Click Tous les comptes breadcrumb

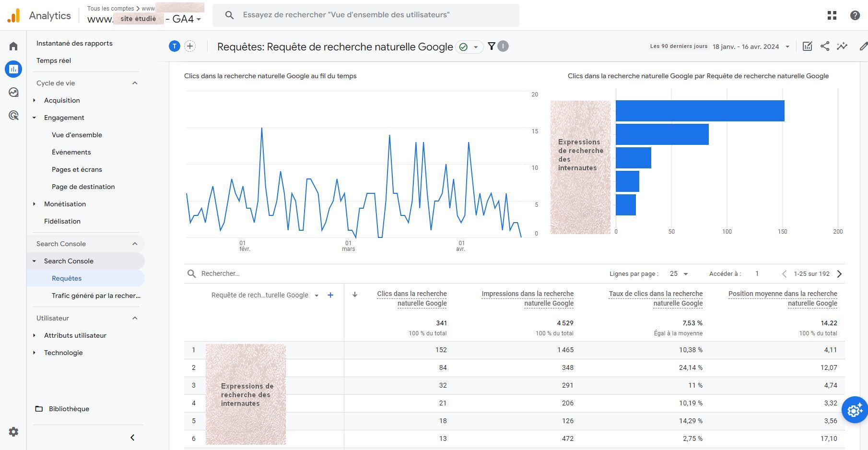click(x=111, y=9)
